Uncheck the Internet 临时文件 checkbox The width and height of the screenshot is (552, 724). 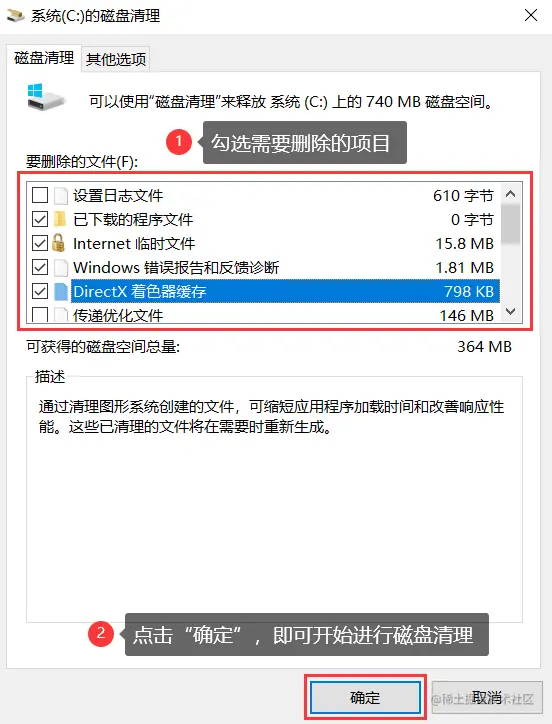[40, 243]
